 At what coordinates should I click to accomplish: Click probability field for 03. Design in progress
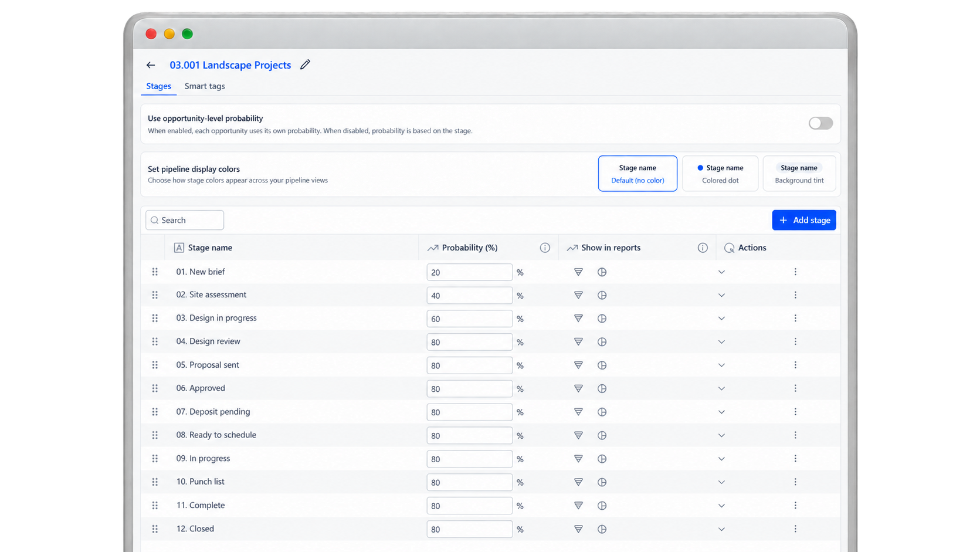tap(470, 319)
